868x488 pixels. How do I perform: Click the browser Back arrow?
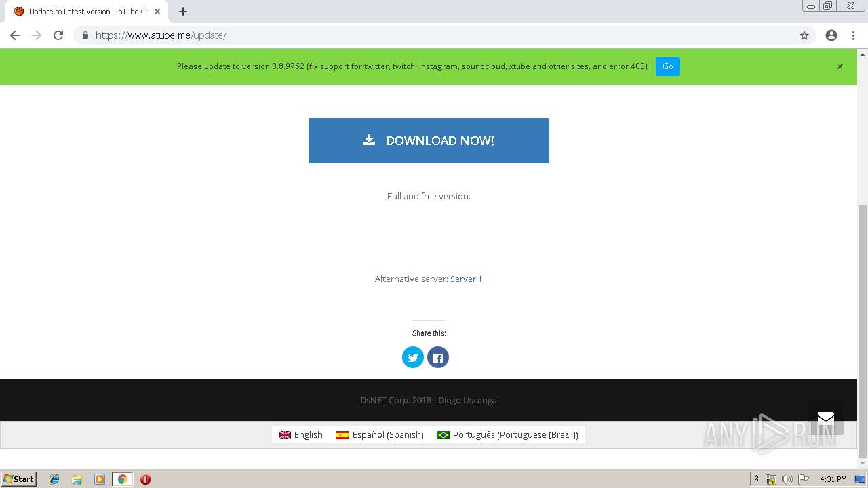tap(15, 35)
